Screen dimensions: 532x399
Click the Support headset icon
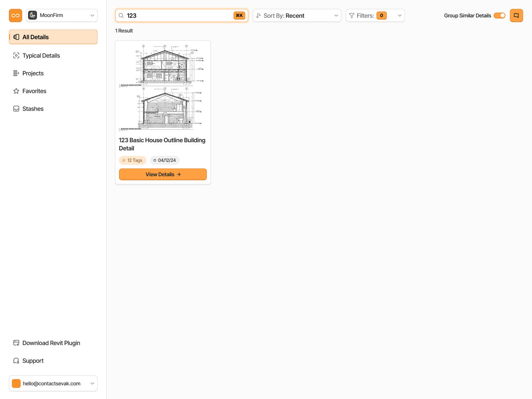pos(16,361)
